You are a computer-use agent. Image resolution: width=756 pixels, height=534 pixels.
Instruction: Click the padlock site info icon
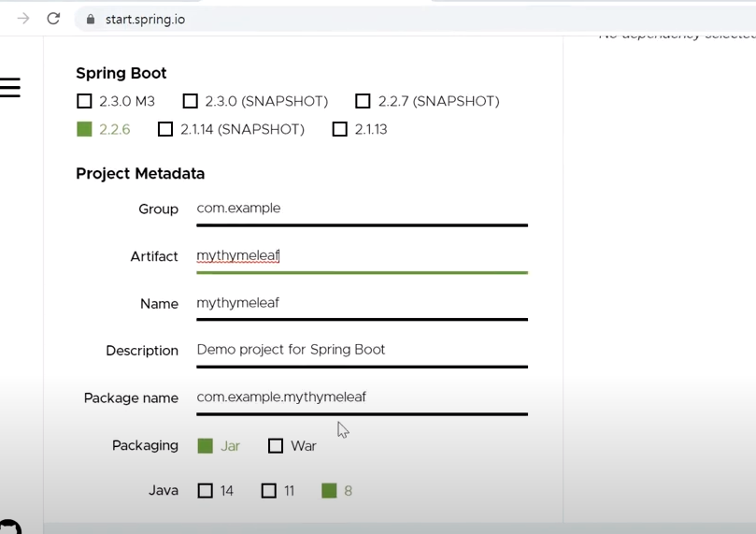(90, 20)
